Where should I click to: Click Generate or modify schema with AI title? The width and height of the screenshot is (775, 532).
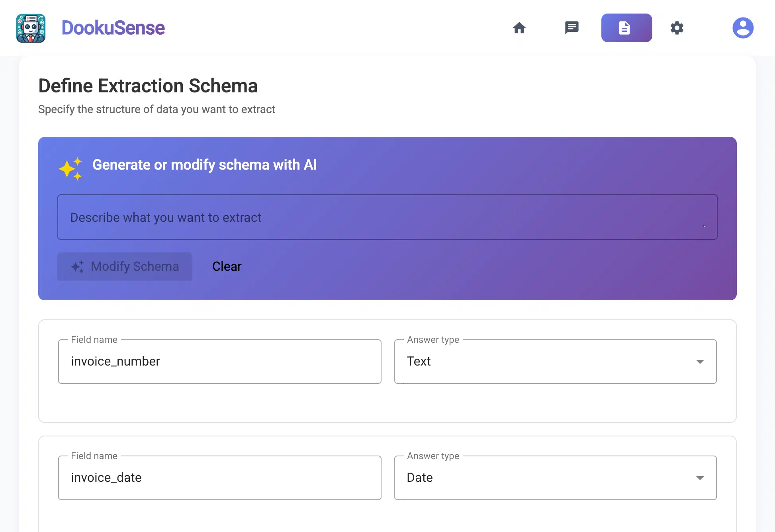204,165
